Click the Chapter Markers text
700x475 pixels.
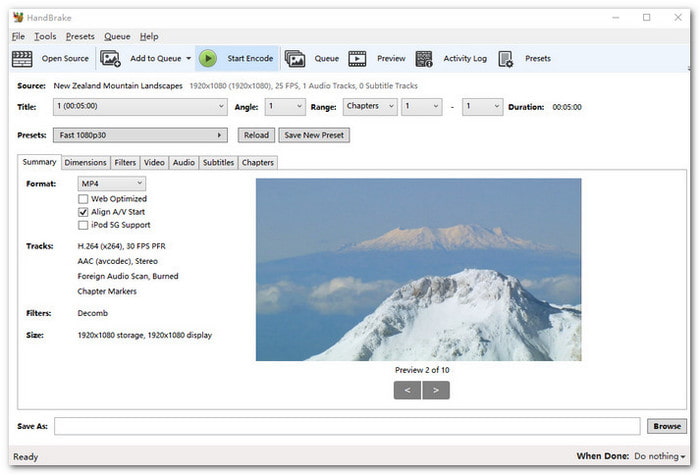coord(107,292)
